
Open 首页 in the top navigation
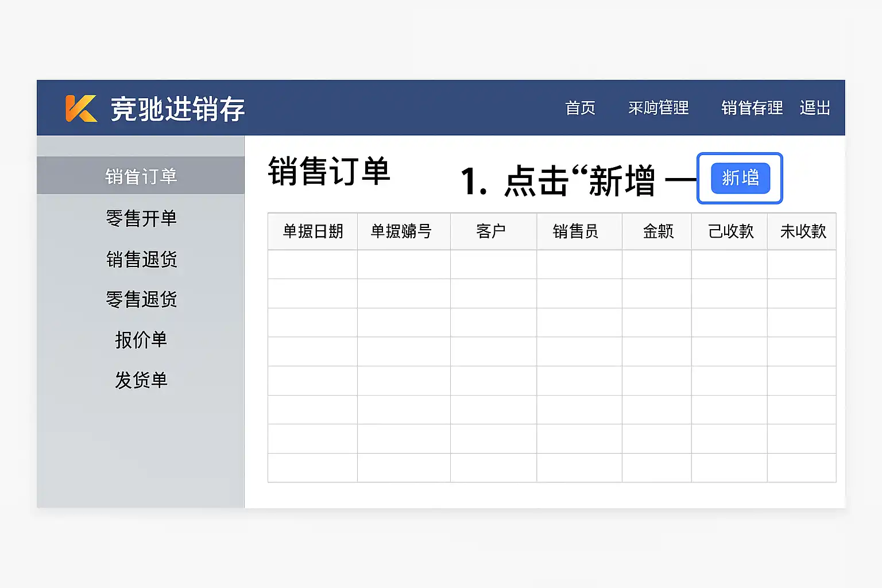click(x=580, y=108)
